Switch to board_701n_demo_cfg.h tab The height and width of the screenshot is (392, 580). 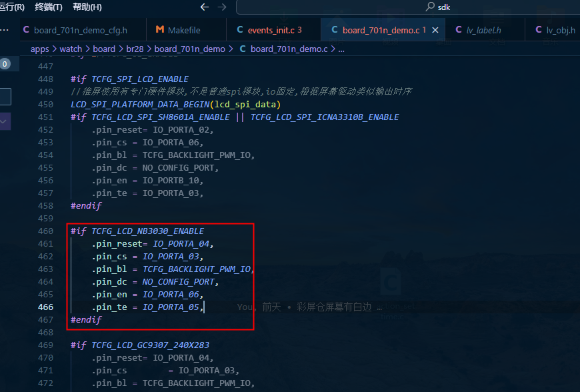[x=83, y=30]
